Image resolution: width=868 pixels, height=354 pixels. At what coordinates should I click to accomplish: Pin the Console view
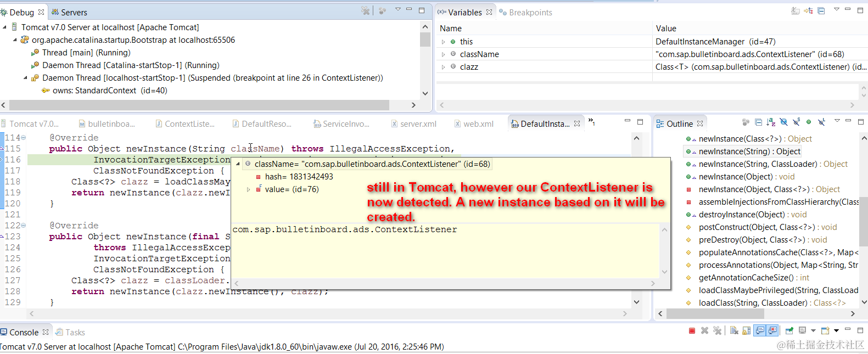pos(789,330)
